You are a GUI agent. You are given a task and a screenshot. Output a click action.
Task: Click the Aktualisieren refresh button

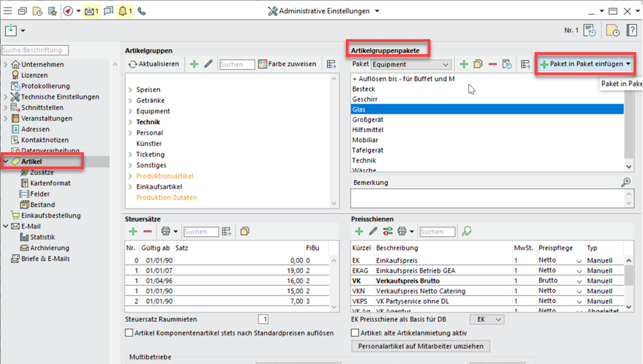[x=154, y=64]
